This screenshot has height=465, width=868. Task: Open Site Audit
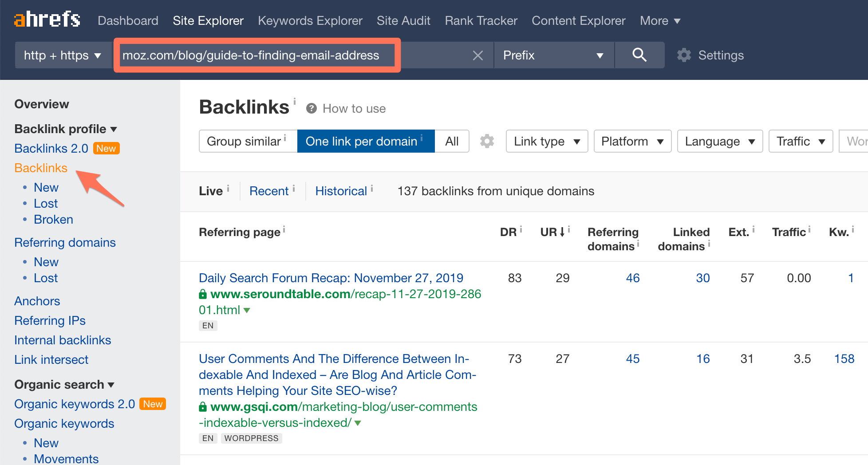[x=403, y=20]
